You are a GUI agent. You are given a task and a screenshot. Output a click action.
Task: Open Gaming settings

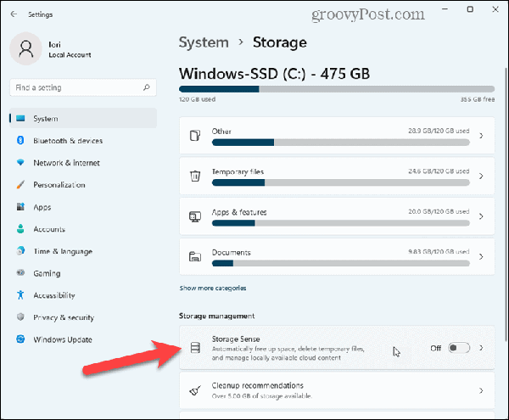point(83,273)
